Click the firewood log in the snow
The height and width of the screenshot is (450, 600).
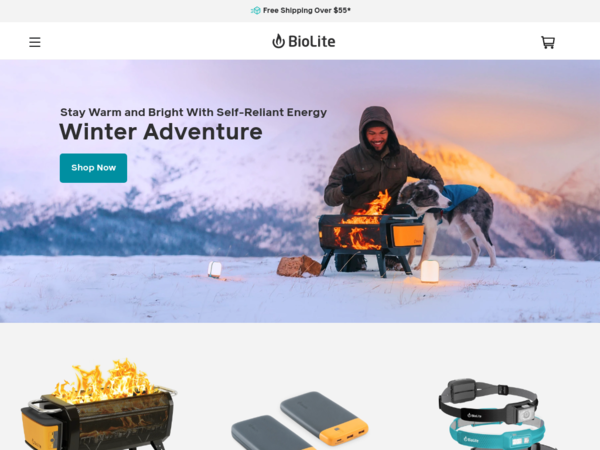pyautogui.click(x=299, y=266)
